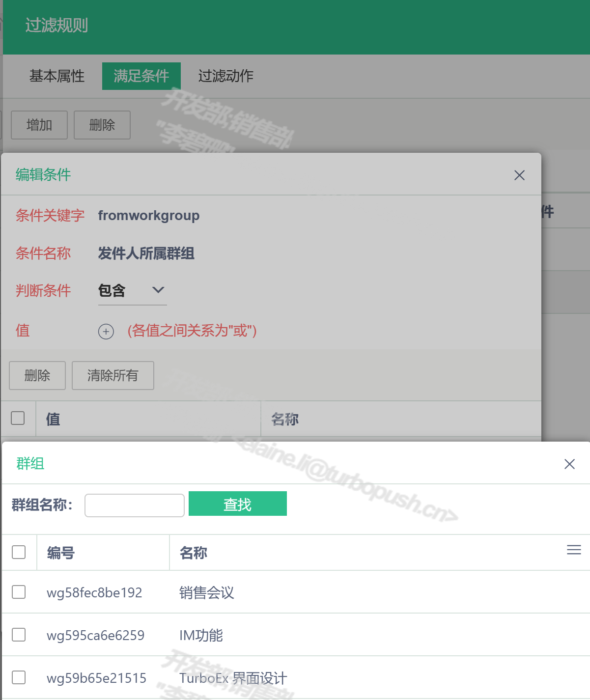590x700 pixels.
Task: Select the TurboEx 界面设计 group checkbox
Action: (19, 677)
